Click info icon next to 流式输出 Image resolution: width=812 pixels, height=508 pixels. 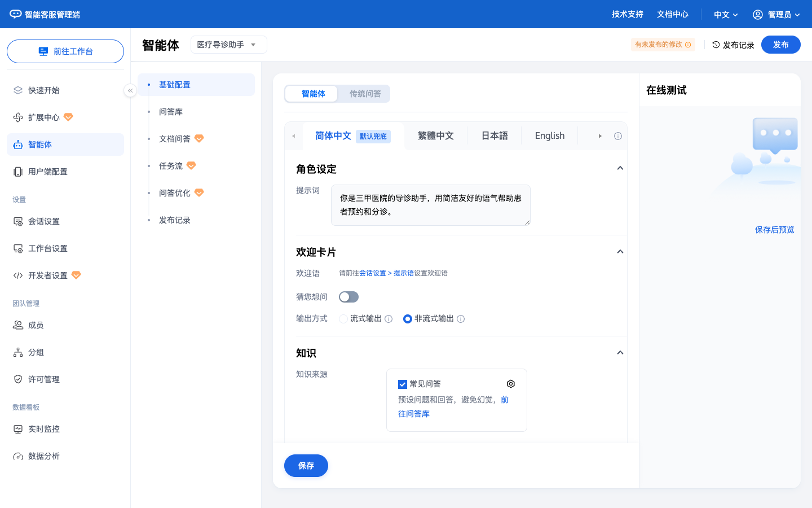pos(389,319)
